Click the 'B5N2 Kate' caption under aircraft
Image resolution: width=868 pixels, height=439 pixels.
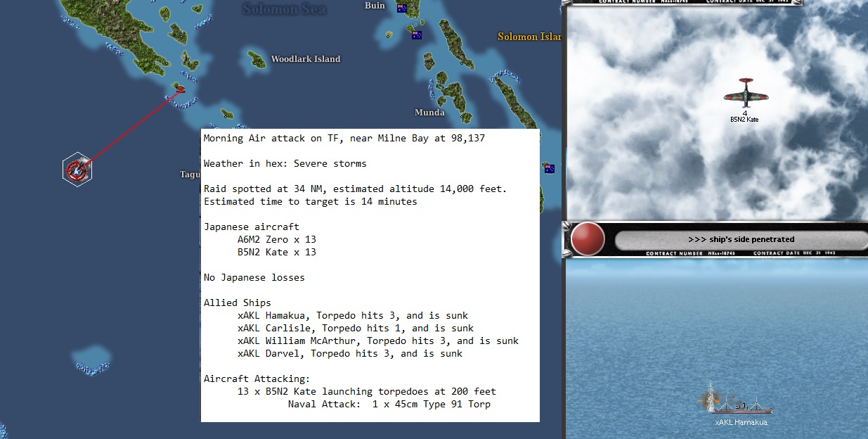point(744,120)
